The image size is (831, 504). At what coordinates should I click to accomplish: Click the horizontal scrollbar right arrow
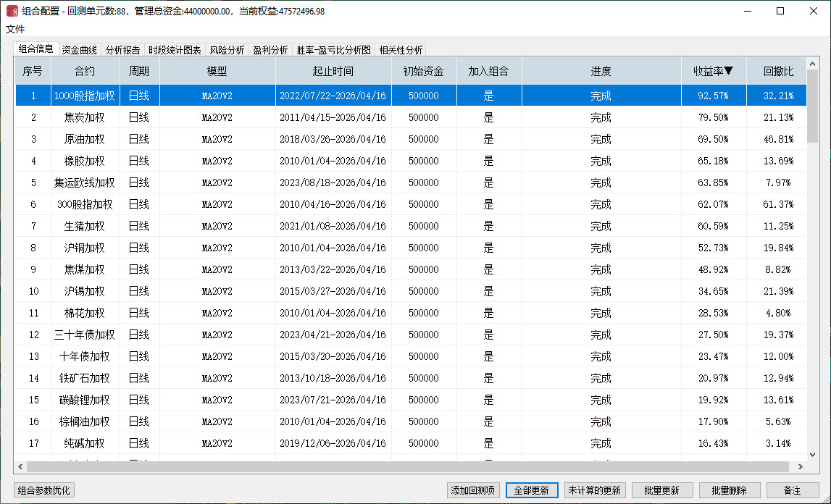coord(801,467)
